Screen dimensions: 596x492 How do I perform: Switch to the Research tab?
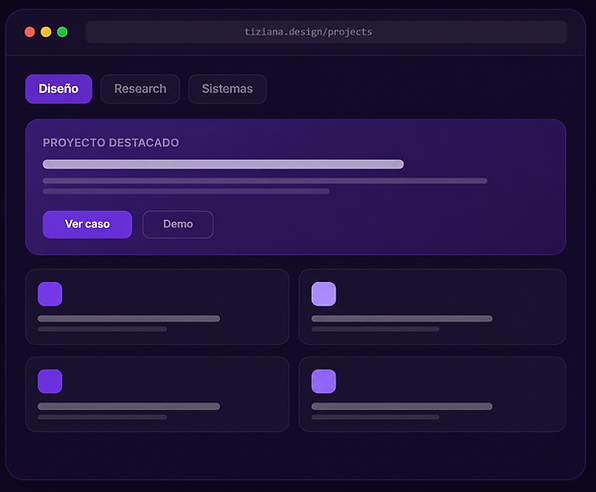pos(140,89)
